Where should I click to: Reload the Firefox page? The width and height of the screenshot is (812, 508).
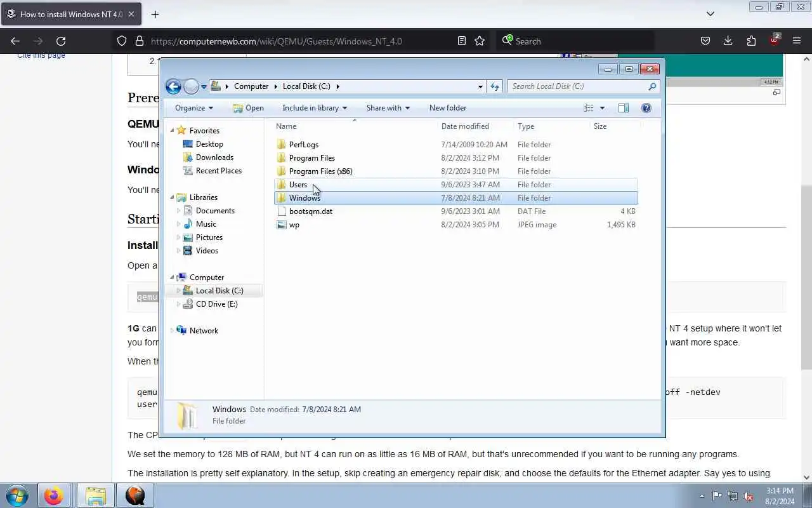click(x=61, y=41)
